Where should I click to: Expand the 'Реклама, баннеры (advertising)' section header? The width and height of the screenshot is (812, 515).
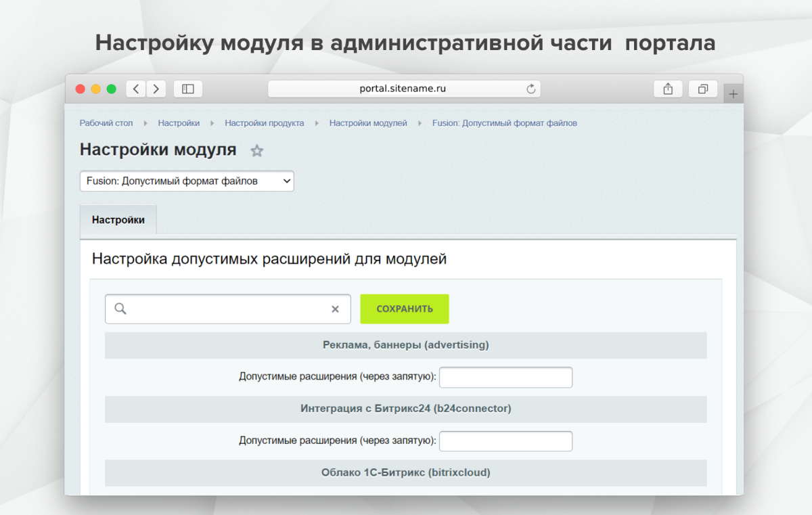[405, 345]
